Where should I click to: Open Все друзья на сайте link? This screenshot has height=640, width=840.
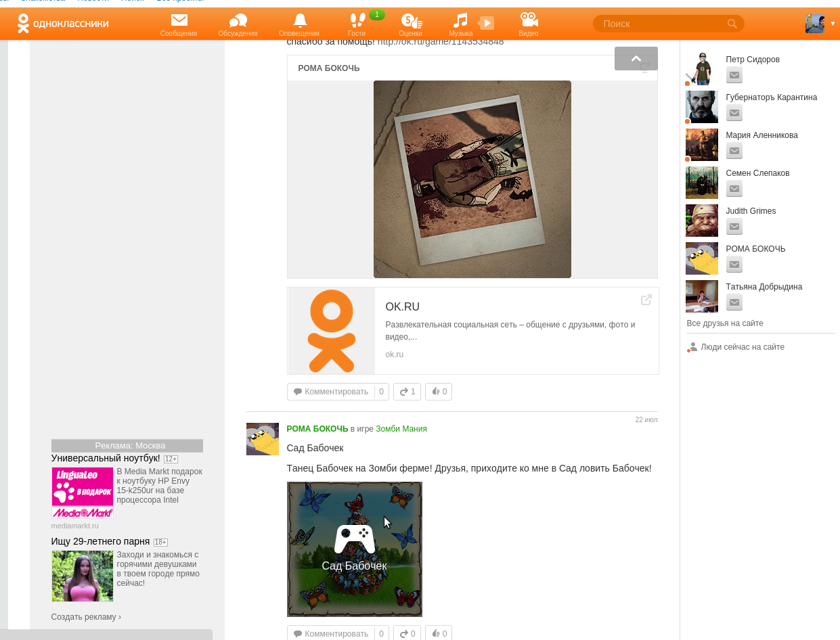[725, 323]
